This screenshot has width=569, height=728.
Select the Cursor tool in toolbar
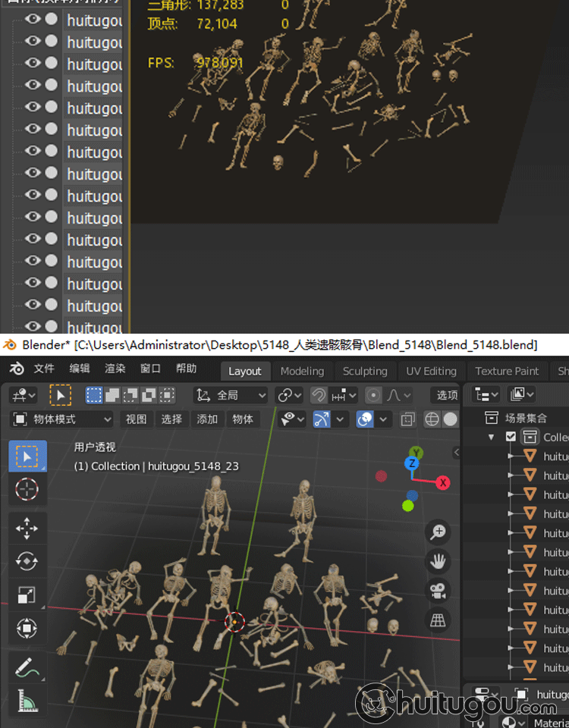click(27, 490)
